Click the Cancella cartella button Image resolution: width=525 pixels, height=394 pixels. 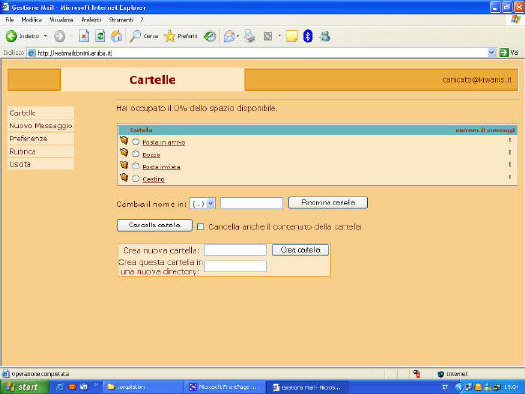(155, 225)
